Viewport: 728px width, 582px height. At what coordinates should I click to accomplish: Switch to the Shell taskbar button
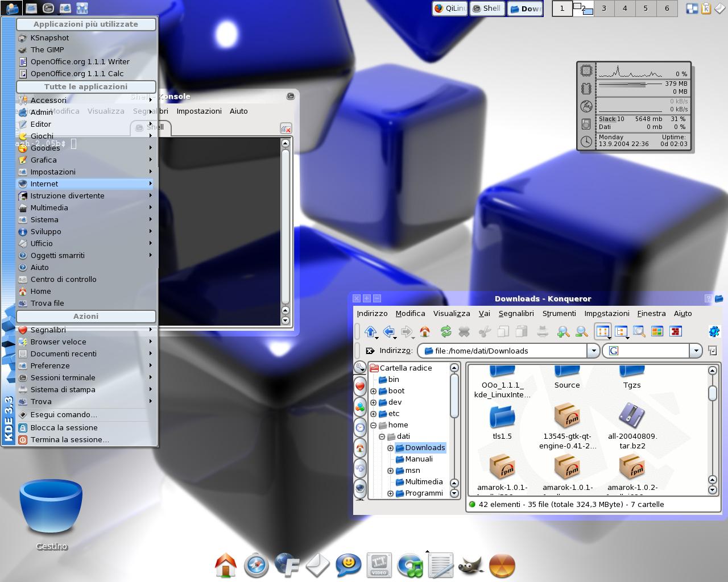point(486,9)
